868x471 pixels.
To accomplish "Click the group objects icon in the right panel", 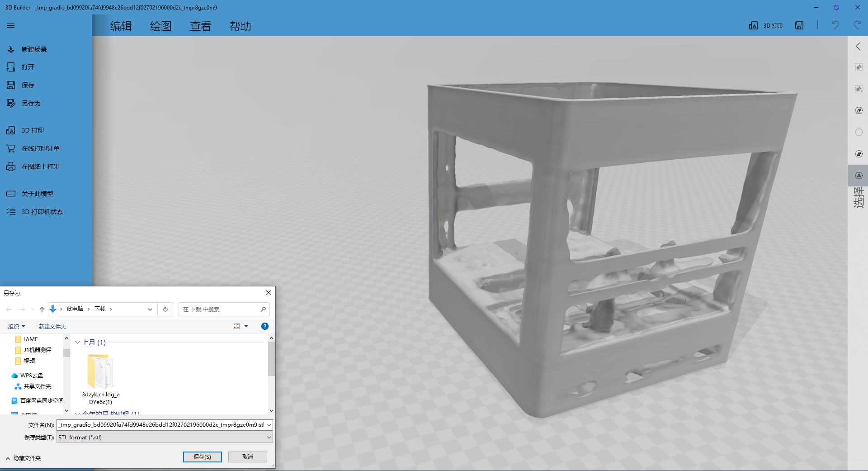I will (859, 67).
